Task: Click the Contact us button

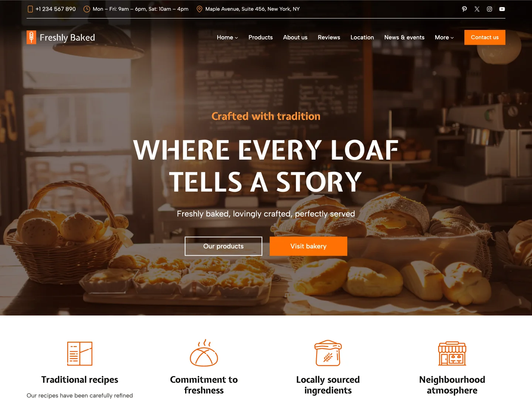Action: pyautogui.click(x=485, y=37)
